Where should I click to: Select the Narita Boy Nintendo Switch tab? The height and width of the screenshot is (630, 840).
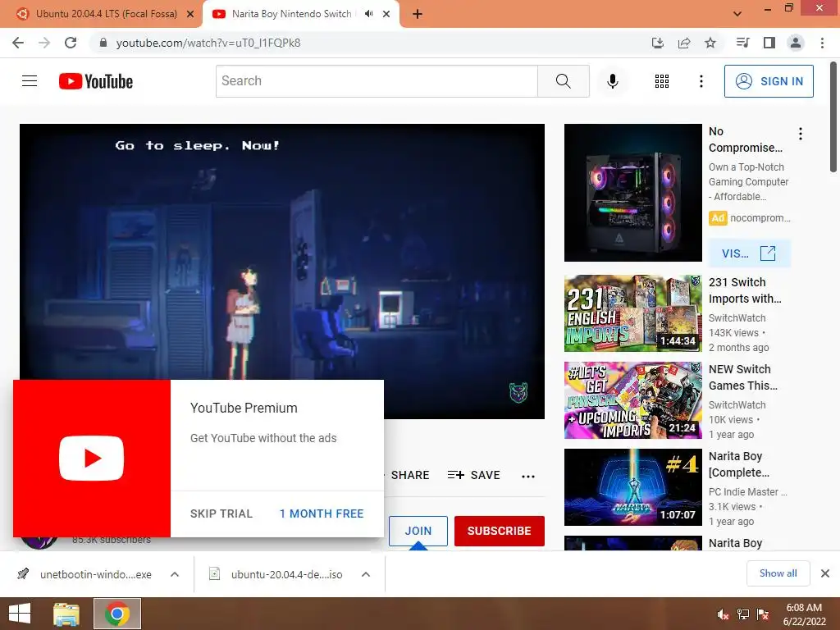tap(292, 14)
